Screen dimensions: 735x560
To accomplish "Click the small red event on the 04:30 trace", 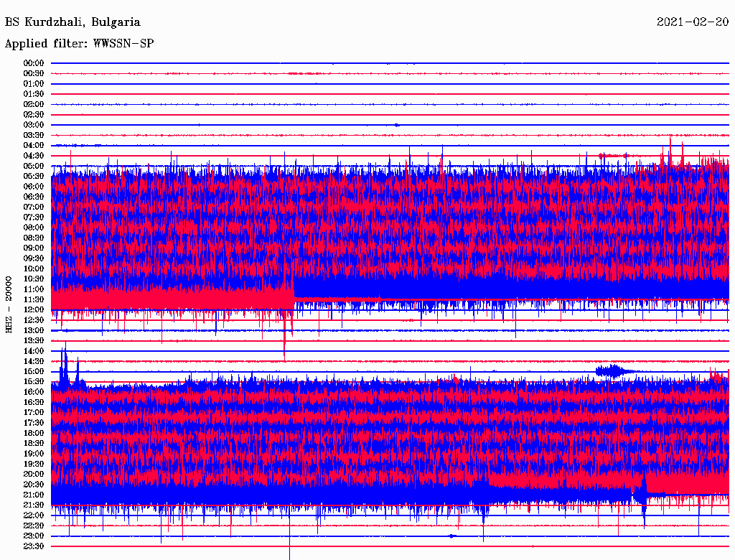I will coord(612,155).
